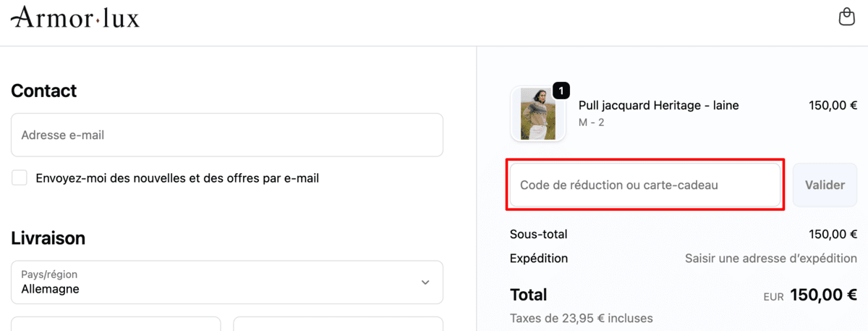This screenshot has height=331, width=868.
Task: Tick the newsletter and offers checkbox
Action: point(20,178)
